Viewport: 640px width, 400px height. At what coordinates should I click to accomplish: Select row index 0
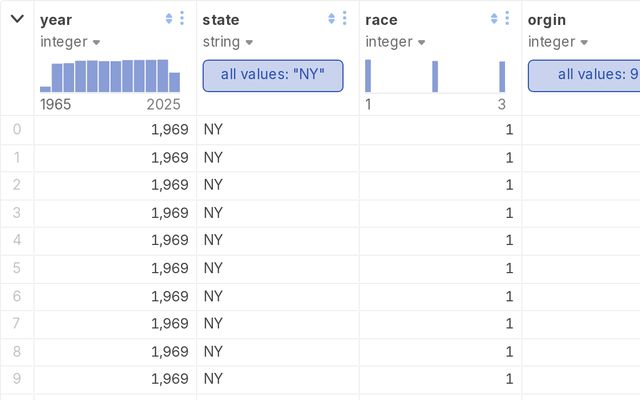[17, 129]
